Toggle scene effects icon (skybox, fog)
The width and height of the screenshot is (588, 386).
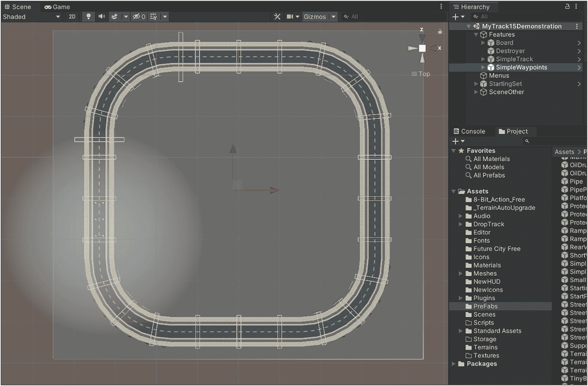pyautogui.click(x=115, y=16)
